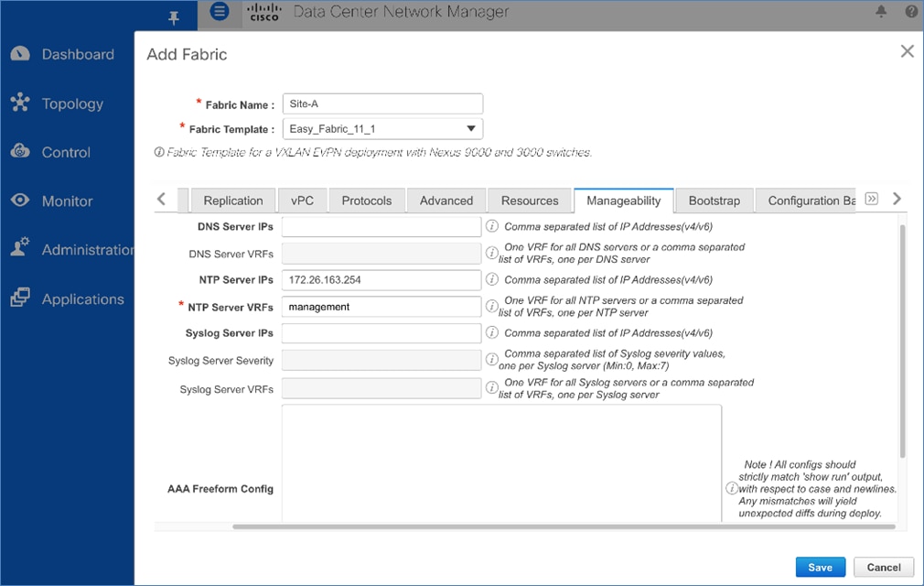
Task: Focus the NTP Server IPs field
Action: 381,279
